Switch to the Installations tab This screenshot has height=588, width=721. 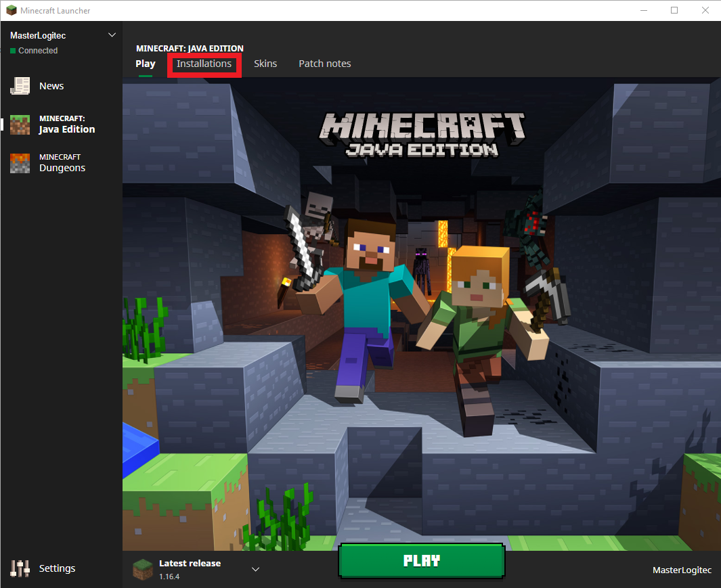coord(204,64)
